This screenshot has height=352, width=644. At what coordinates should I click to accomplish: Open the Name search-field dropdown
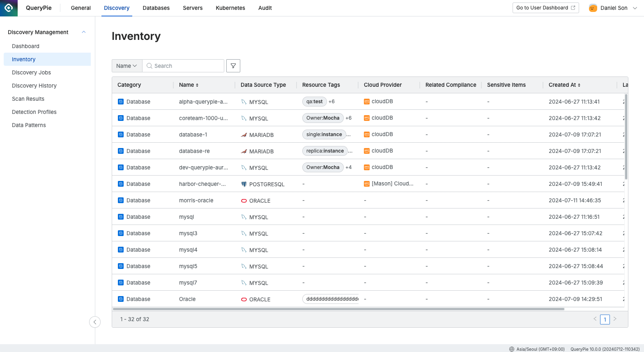(x=126, y=66)
